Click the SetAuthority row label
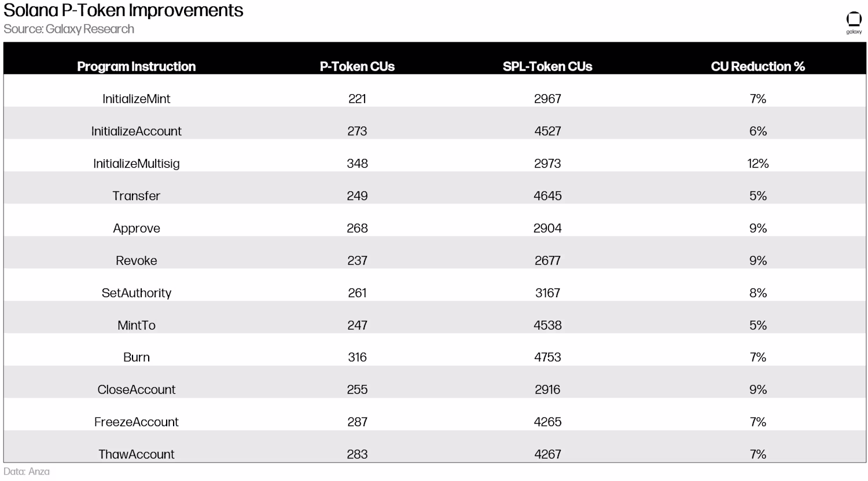This screenshot has width=868, height=481. [136, 293]
